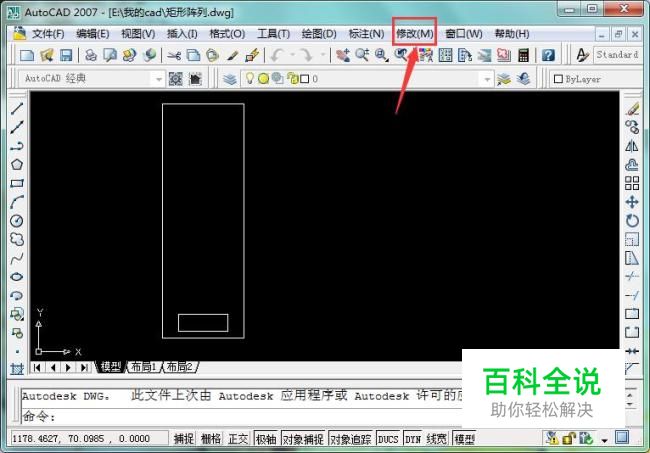Open the redo history dropdown arrow

click(x=323, y=55)
